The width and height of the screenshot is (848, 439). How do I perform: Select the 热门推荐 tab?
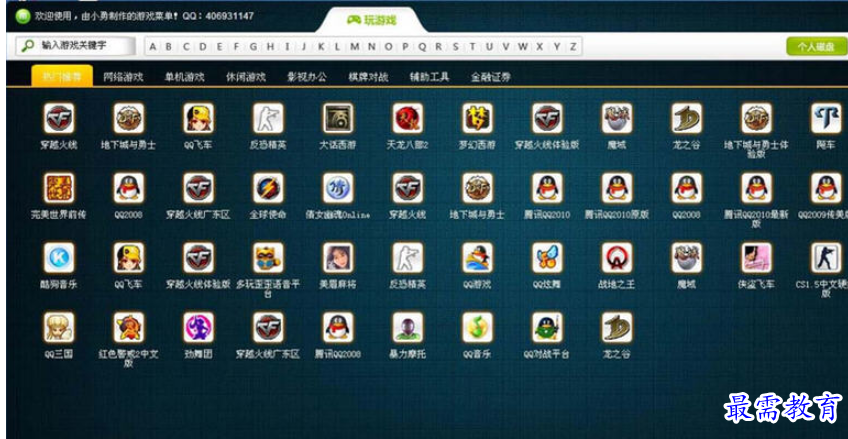tap(62, 76)
